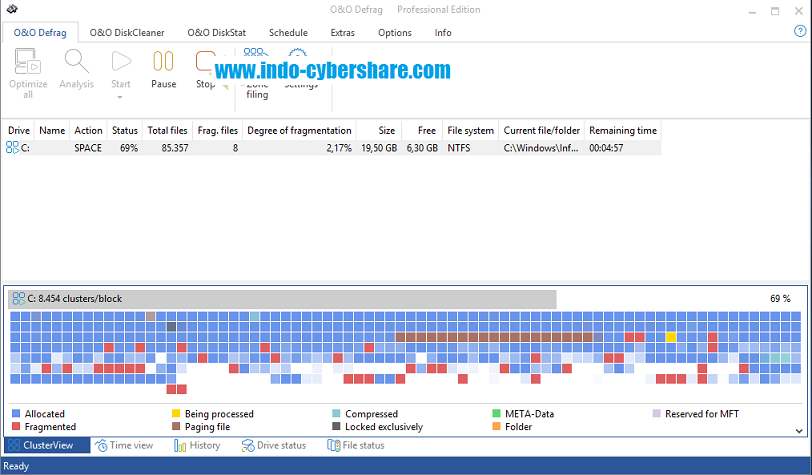Click the Locked exclusively dark swatch
812x475 pixels.
(x=336, y=426)
